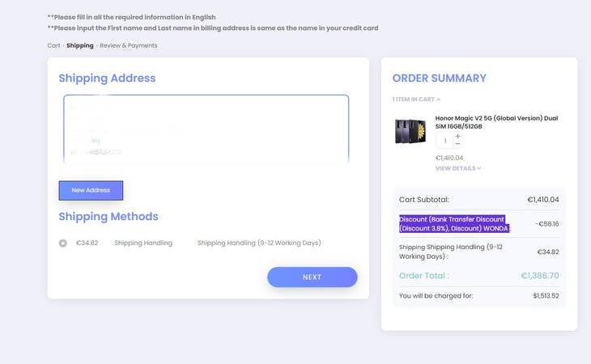Click the Order Total amount €1,386.70

pyautogui.click(x=540, y=276)
